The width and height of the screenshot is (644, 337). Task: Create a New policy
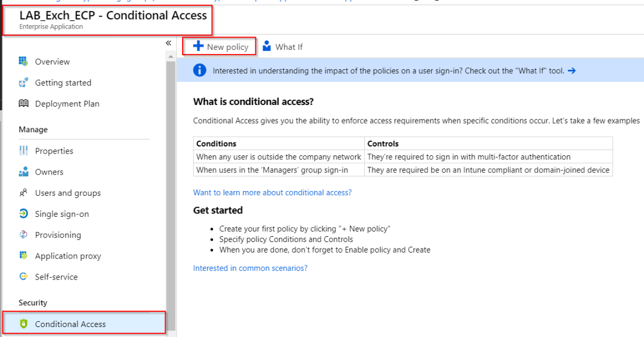[220, 47]
